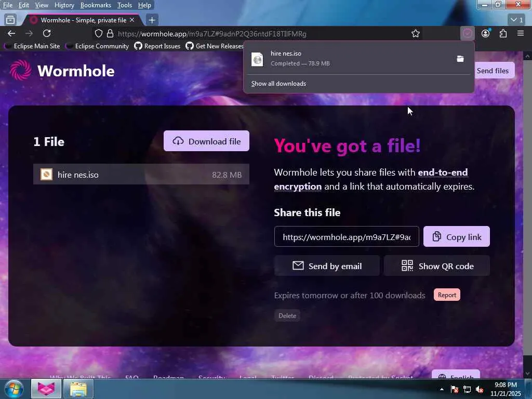This screenshot has height=399, width=532.
Task: Open the hamburger application menu
Action: click(x=521, y=33)
